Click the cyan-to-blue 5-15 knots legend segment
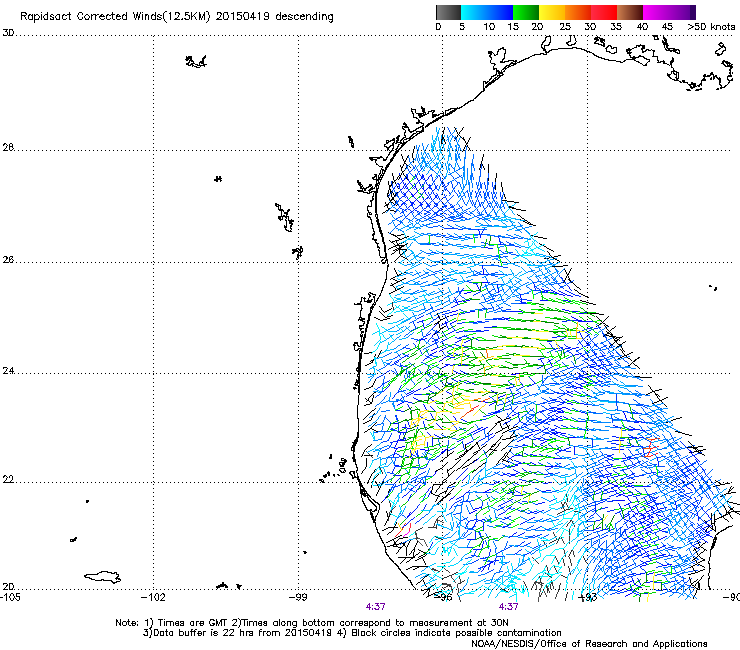 click(487, 12)
